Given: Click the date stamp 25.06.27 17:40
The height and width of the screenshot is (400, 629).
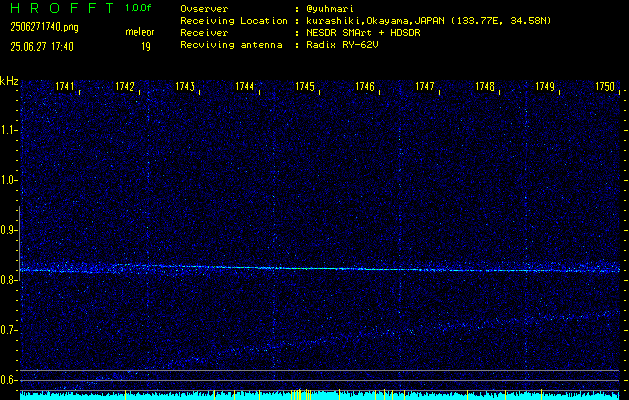Looking at the screenshot, I should [42, 47].
